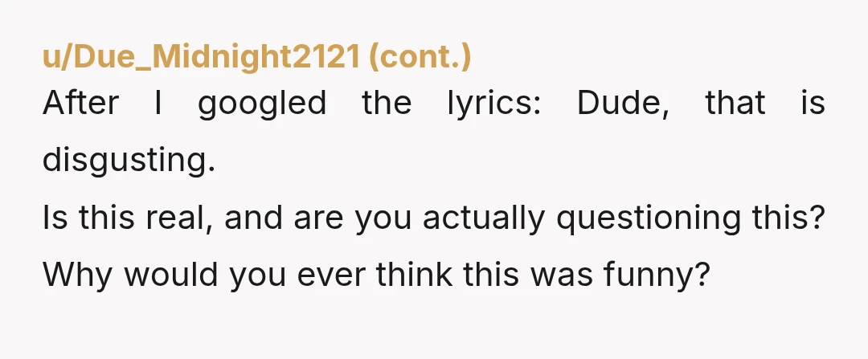Viewport: 868px width, 359px height.
Task: Click the sentence starting 'Is this real'
Action: click(434, 218)
